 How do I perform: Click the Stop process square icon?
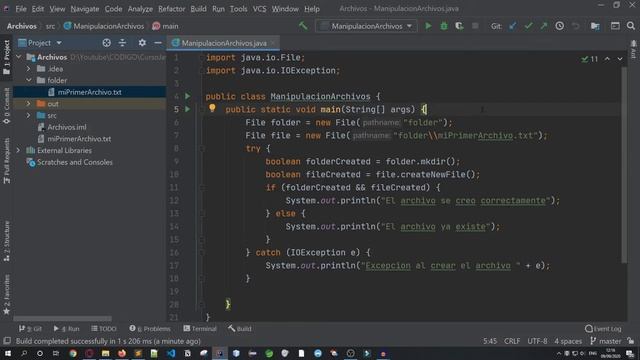[x=475, y=26]
